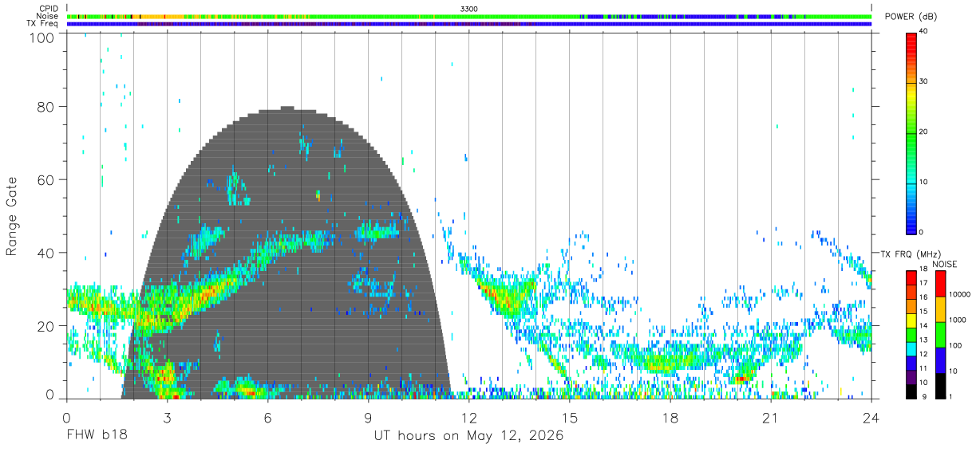
Task: Click the CPID value 3300
Action: [470, 9]
